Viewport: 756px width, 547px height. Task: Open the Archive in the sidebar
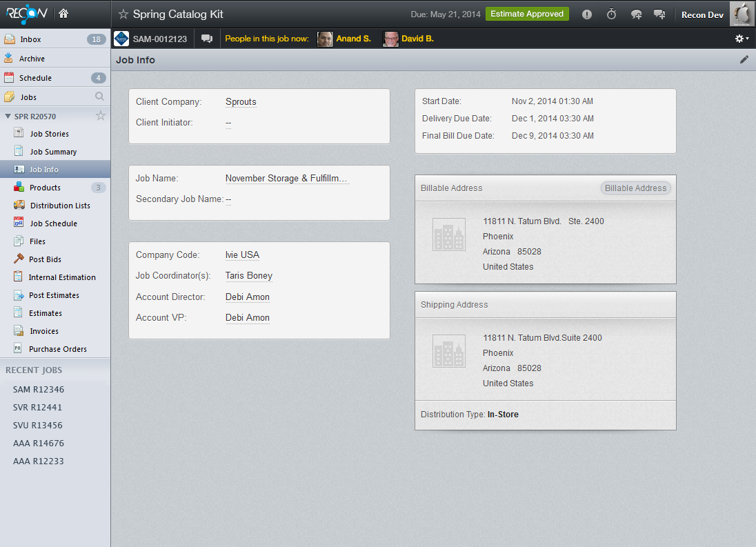(55, 59)
